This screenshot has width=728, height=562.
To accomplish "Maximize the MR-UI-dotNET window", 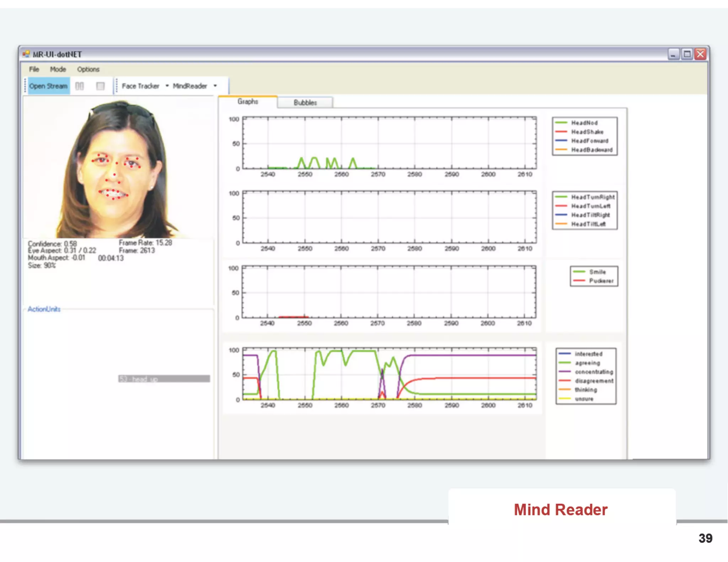I will 687,54.
